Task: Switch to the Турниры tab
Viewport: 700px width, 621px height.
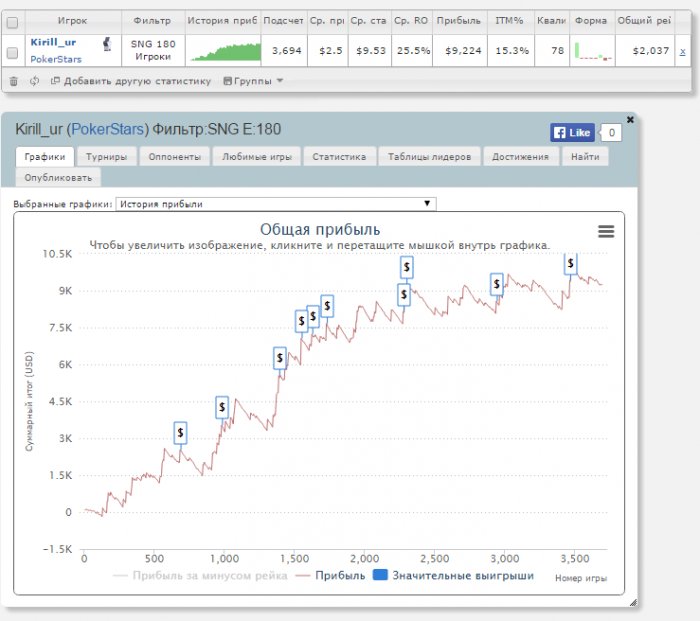Action: pos(105,157)
